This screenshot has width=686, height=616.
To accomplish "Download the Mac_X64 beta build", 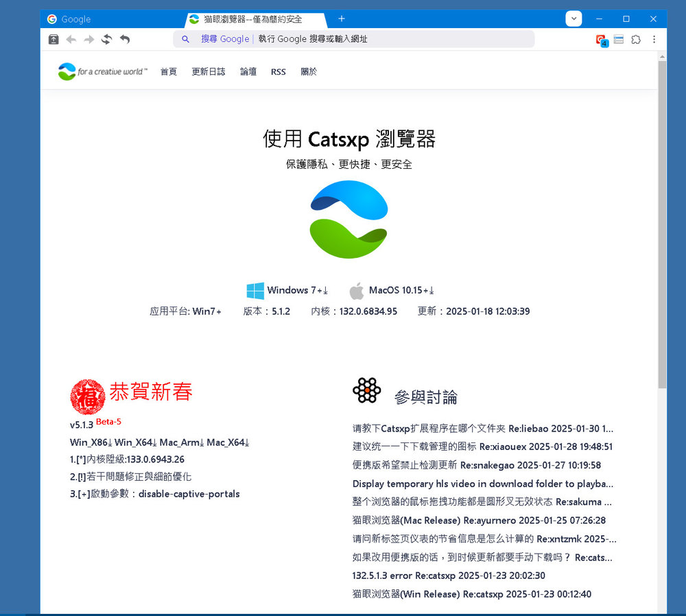I will click(x=228, y=442).
